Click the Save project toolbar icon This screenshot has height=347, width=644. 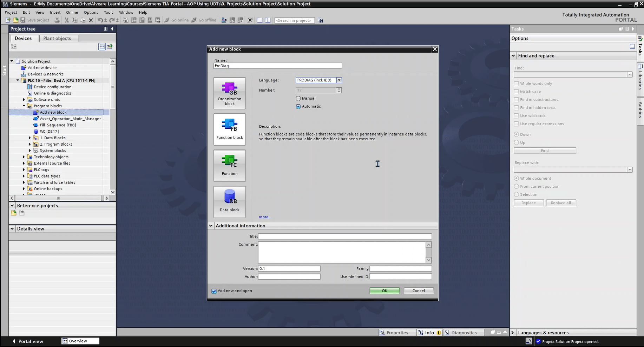[x=23, y=20]
